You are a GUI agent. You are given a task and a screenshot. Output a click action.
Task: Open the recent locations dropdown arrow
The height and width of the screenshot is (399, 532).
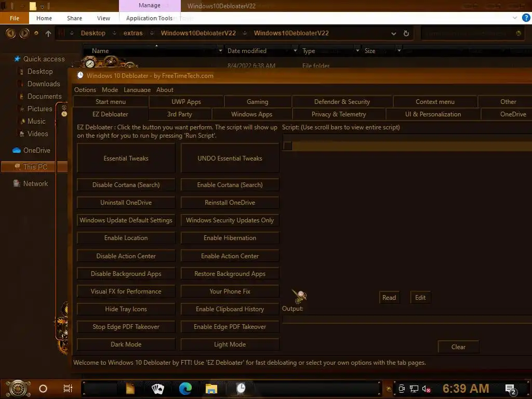[36, 33]
